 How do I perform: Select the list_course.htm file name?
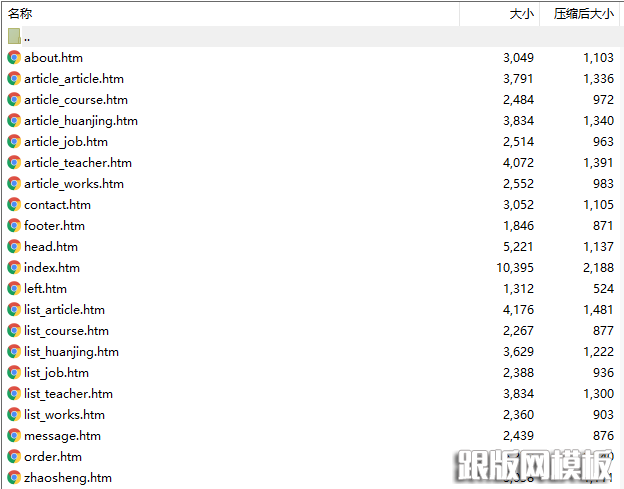tap(67, 331)
